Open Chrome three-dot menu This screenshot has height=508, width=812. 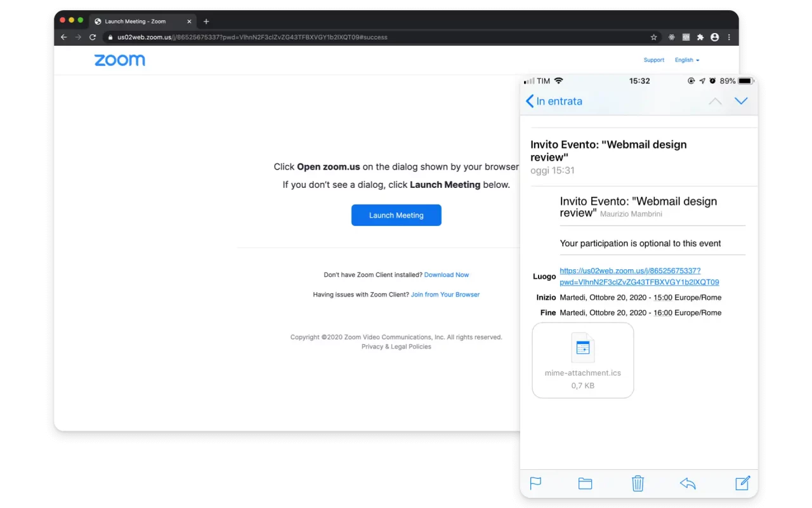coord(729,37)
